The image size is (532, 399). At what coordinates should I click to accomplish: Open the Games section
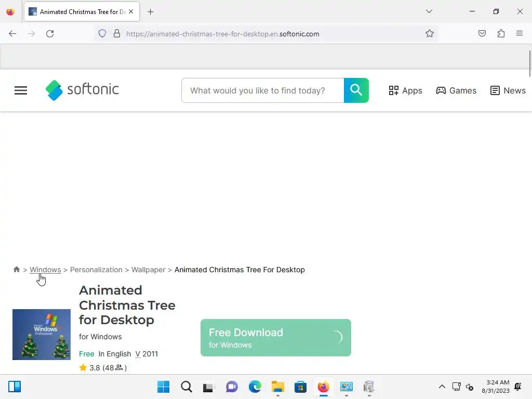tap(456, 90)
